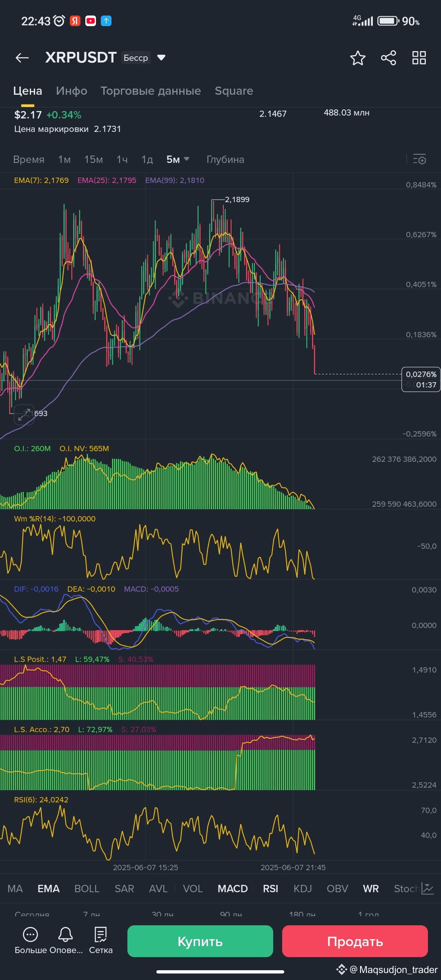Viewport: 441px width, 980px height.
Task: Tap the Продать sell button
Action: point(355,941)
